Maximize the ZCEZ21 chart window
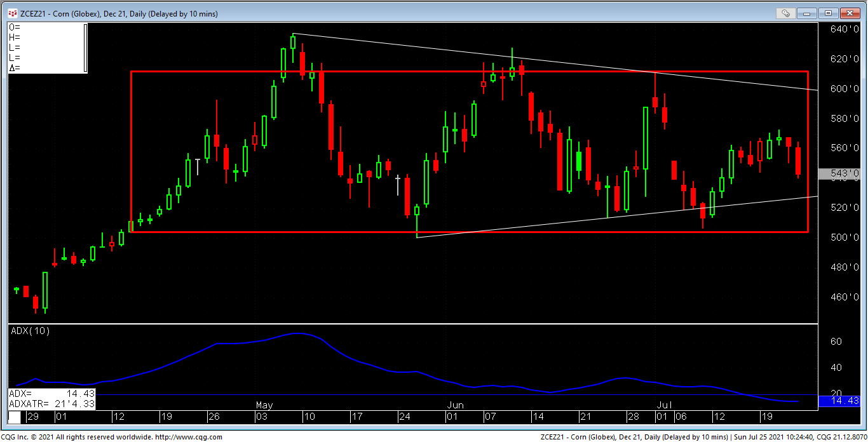Screen dimensions: 868x442 pyautogui.click(x=828, y=13)
